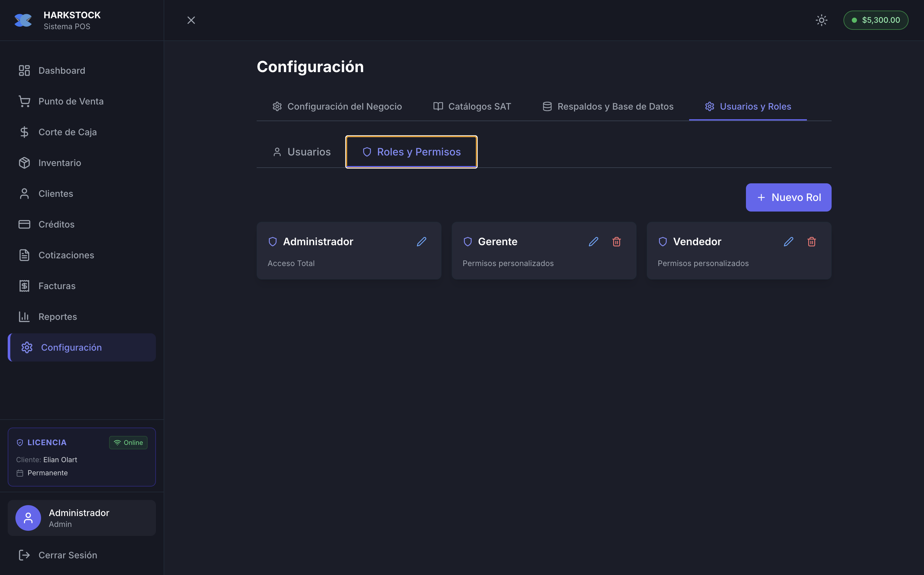Open the Administrador user profile card
The width and height of the screenshot is (924, 575).
click(81, 518)
